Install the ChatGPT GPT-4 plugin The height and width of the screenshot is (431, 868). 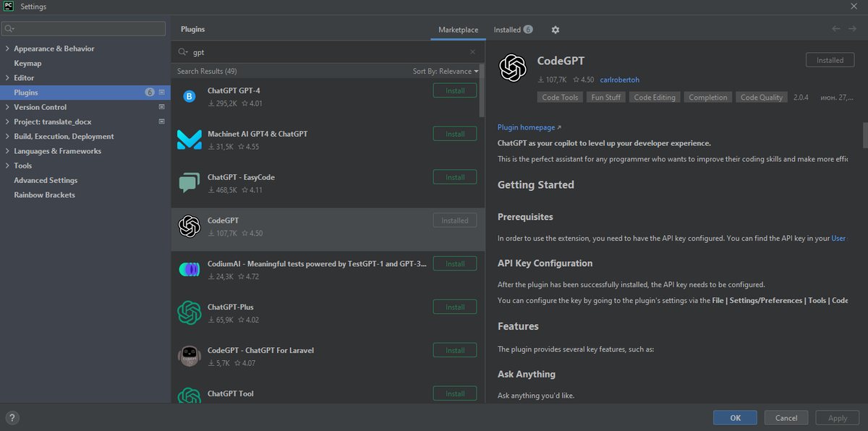point(455,90)
